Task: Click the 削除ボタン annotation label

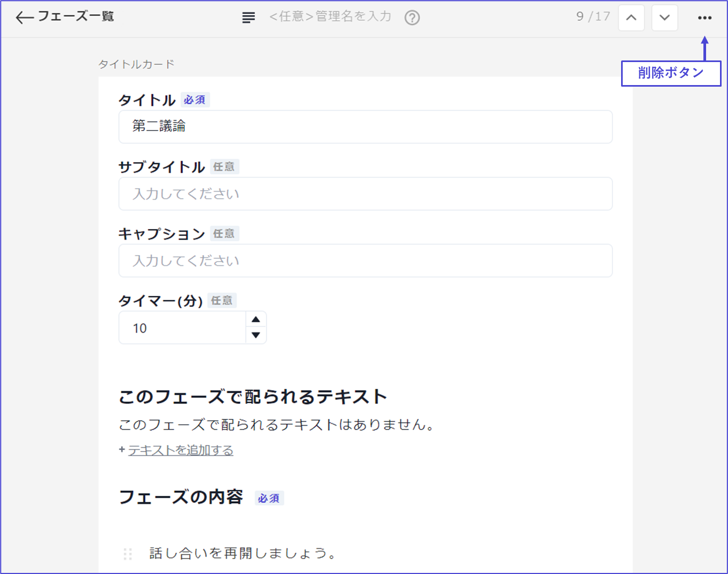Action: [x=671, y=73]
